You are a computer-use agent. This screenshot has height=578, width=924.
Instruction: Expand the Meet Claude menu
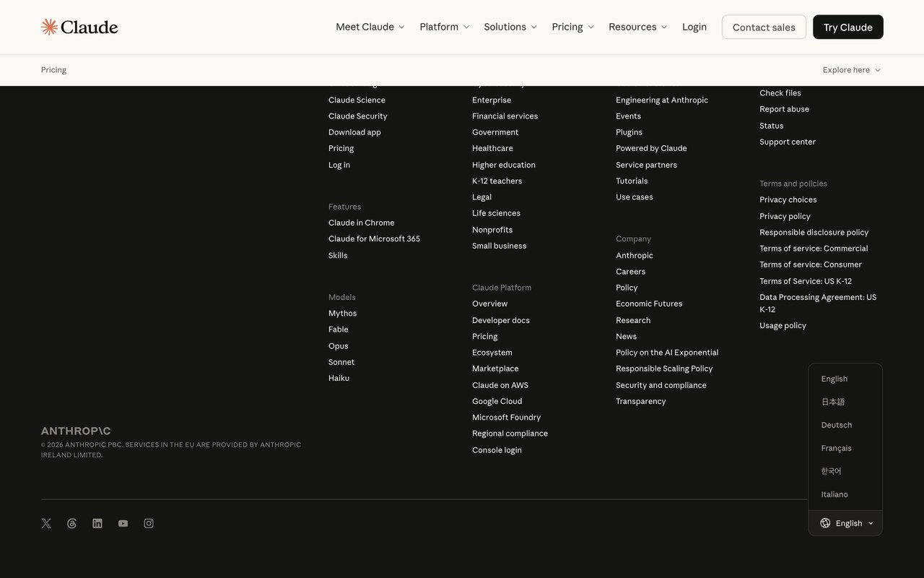tap(370, 27)
